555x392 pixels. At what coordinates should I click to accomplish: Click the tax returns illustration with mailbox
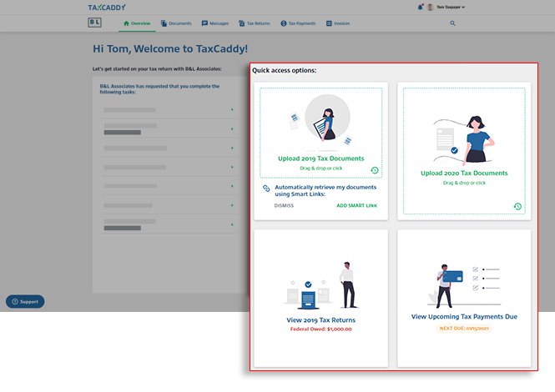tap(321, 285)
